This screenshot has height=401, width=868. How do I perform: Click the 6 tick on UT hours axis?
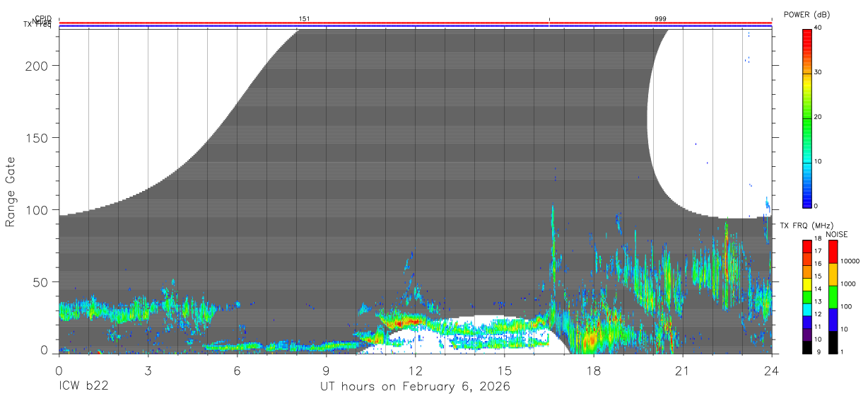pos(237,370)
